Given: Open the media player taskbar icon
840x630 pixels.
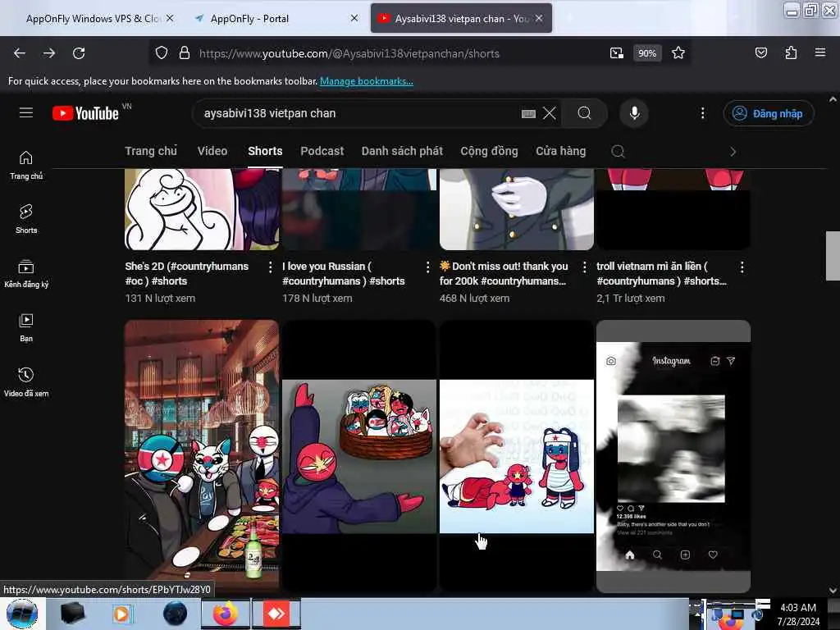Looking at the screenshot, I should click(x=121, y=614).
